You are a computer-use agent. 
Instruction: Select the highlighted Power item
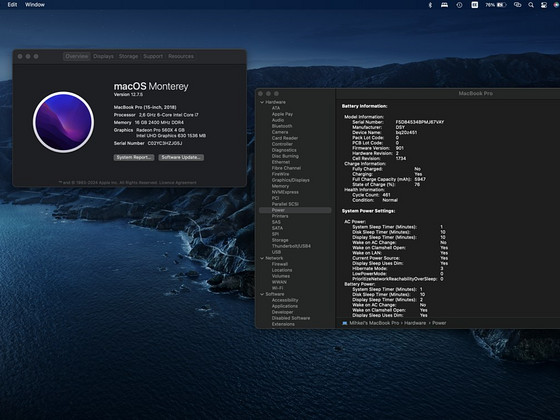295,210
